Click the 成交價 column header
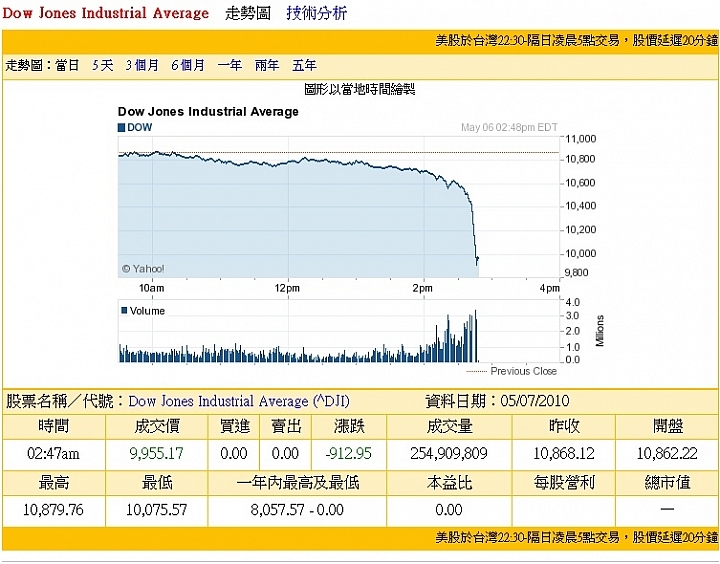This screenshot has height=564, width=720. tap(157, 426)
